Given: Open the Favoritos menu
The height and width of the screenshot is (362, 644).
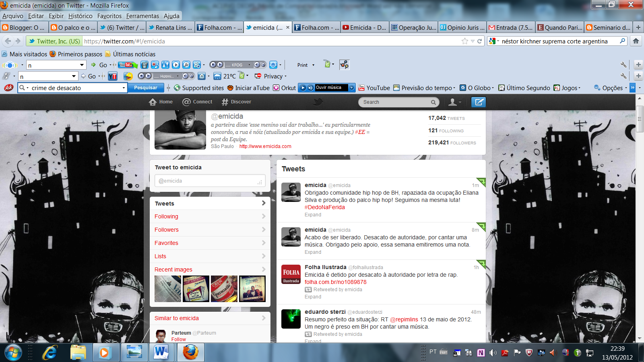Looking at the screenshot, I should [109, 16].
